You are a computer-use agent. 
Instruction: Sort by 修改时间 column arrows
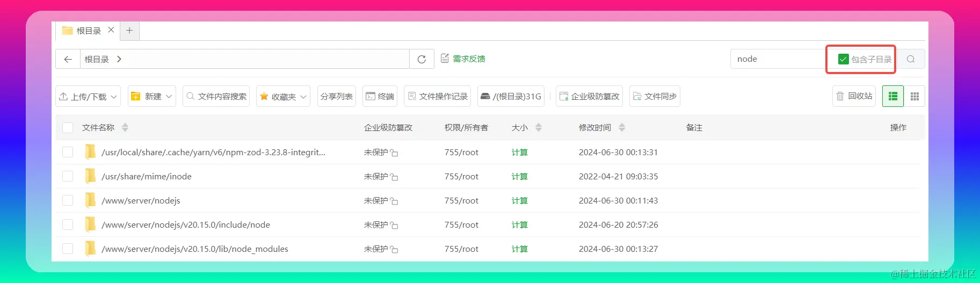(x=622, y=127)
